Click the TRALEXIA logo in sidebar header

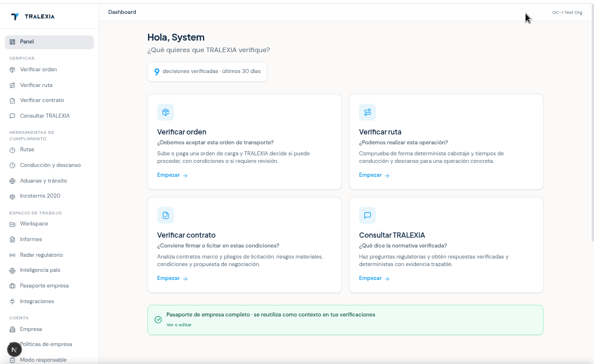[33, 16]
